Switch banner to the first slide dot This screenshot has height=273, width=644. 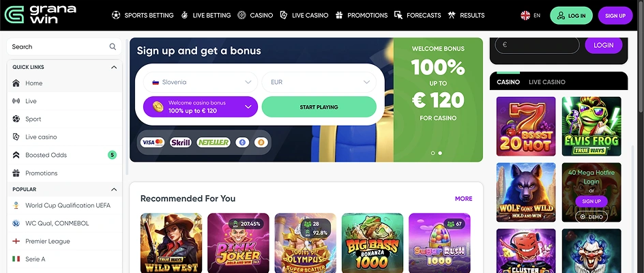pos(433,153)
